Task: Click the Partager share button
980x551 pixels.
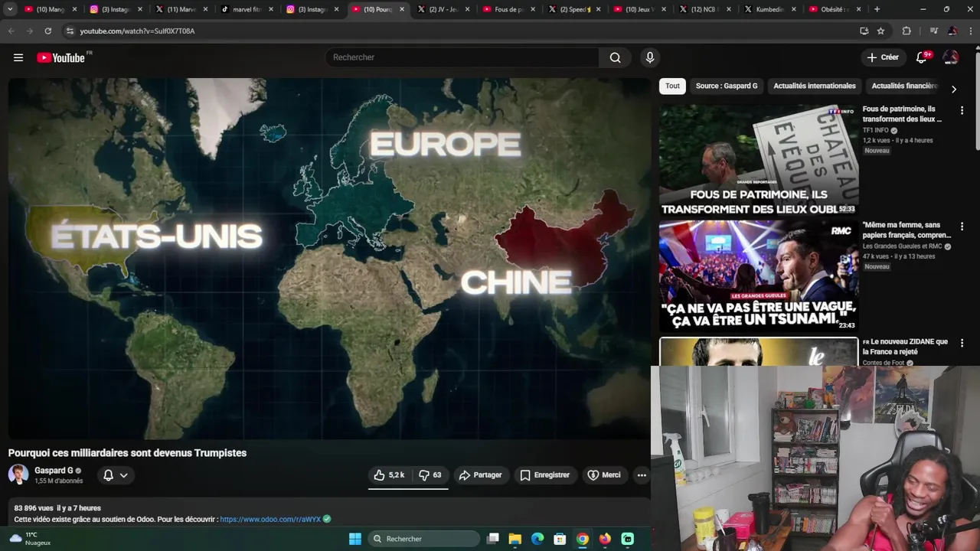Action: (x=480, y=475)
